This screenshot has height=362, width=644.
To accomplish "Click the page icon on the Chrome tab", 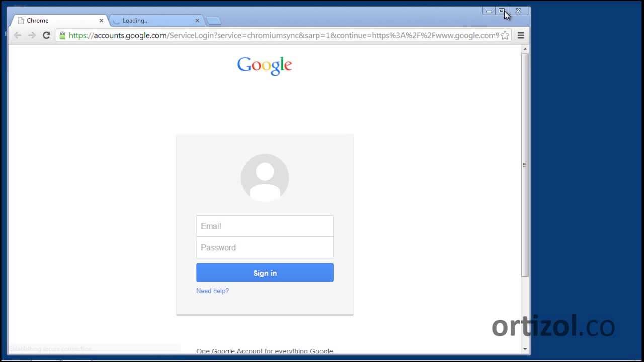I will (x=21, y=21).
